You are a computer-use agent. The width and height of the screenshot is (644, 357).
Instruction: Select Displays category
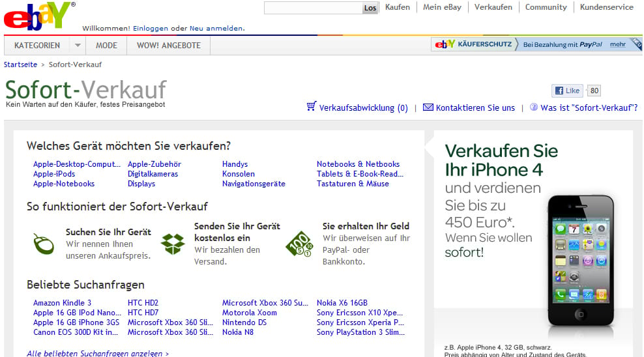141,184
